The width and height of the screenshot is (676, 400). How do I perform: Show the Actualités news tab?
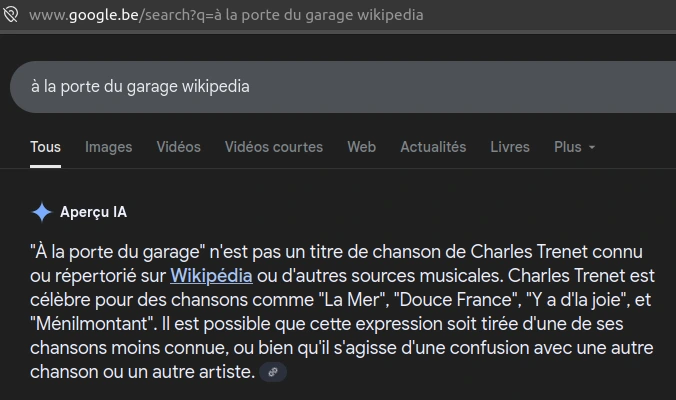433,147
